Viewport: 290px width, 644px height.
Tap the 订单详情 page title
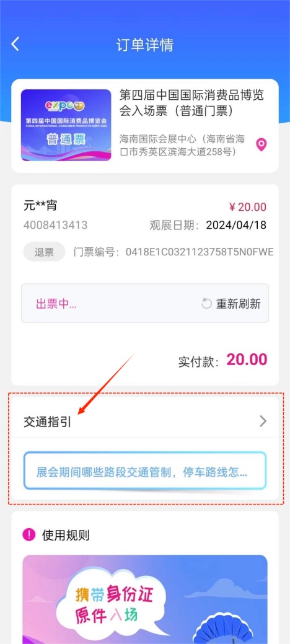[144, 45]
